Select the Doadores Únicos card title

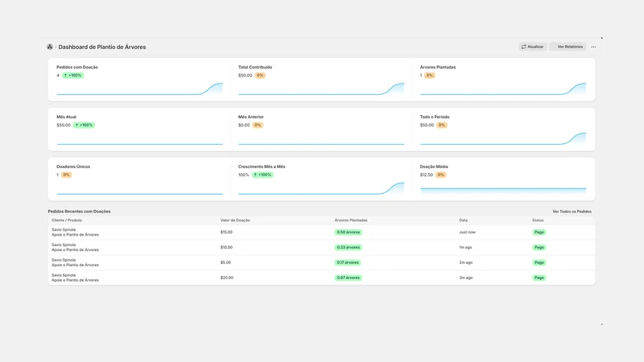point(73,167)
